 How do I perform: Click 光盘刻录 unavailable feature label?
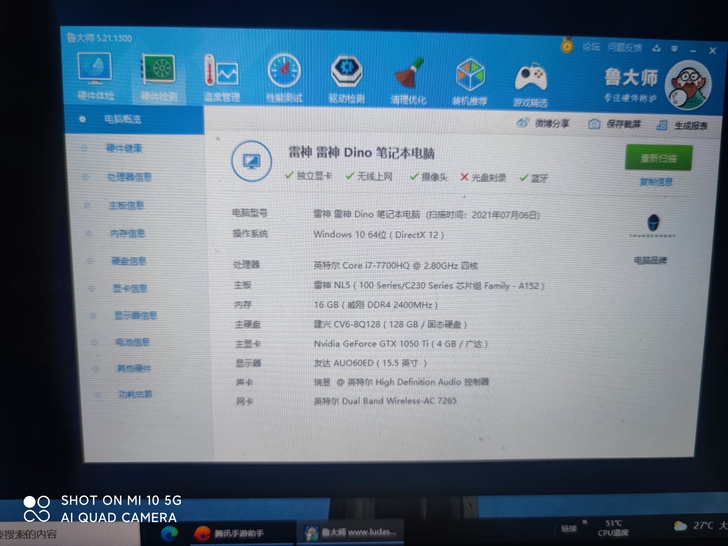(x=483, y=177)
